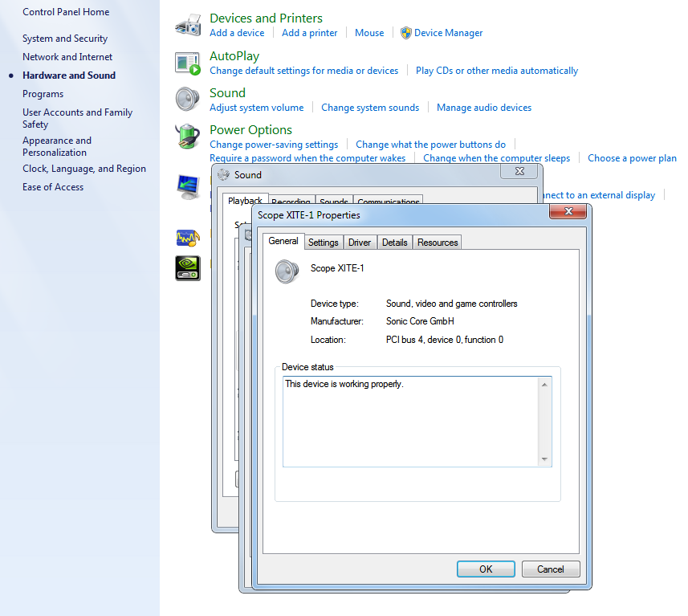Click Add a device link
688x616 pixels.
(237, 33)
